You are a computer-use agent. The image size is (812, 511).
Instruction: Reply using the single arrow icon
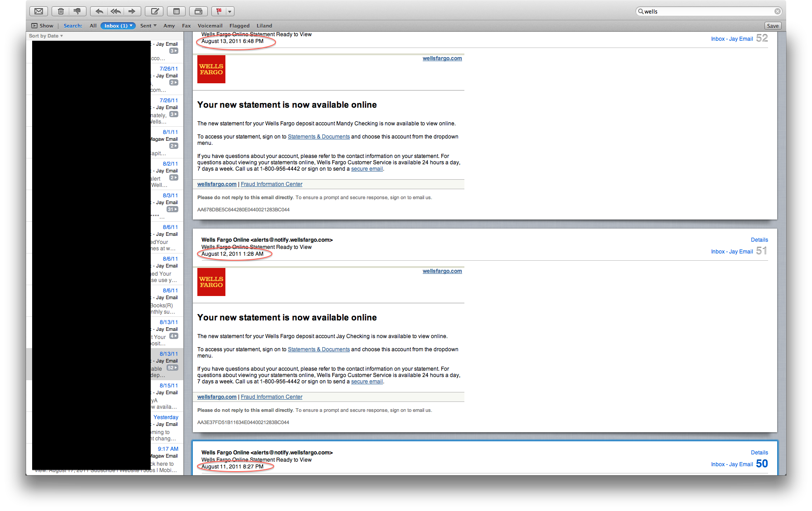[x=99, y=11]
